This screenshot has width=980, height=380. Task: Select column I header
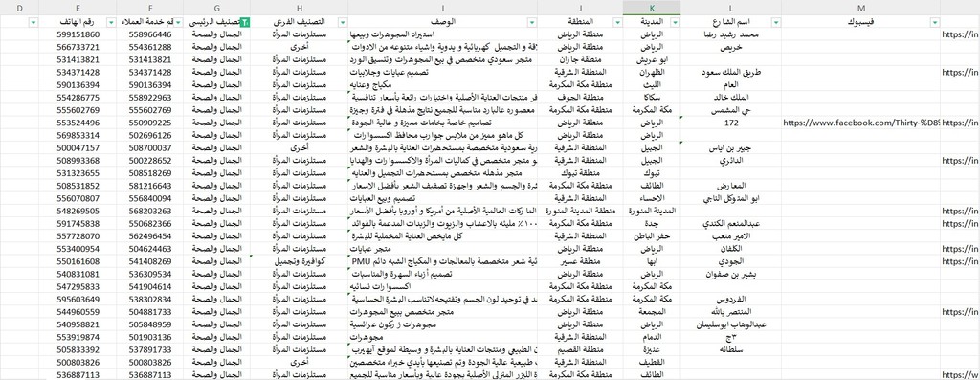443,8
